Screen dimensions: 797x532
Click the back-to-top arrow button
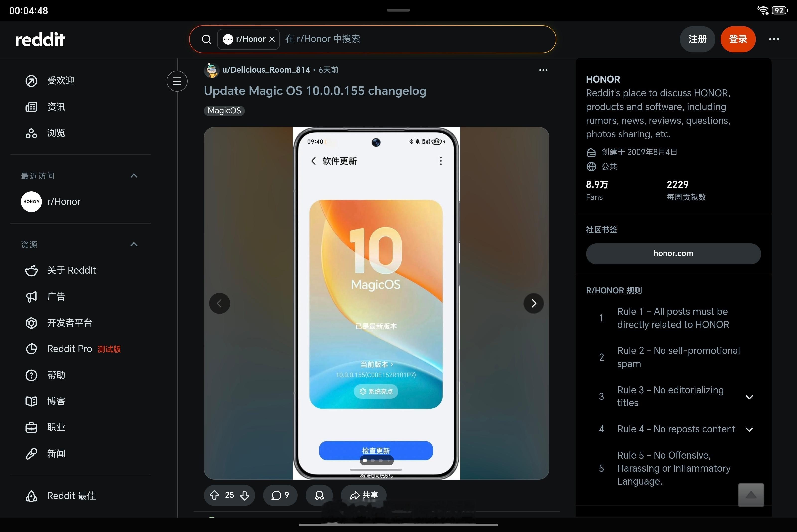[751, 495]
